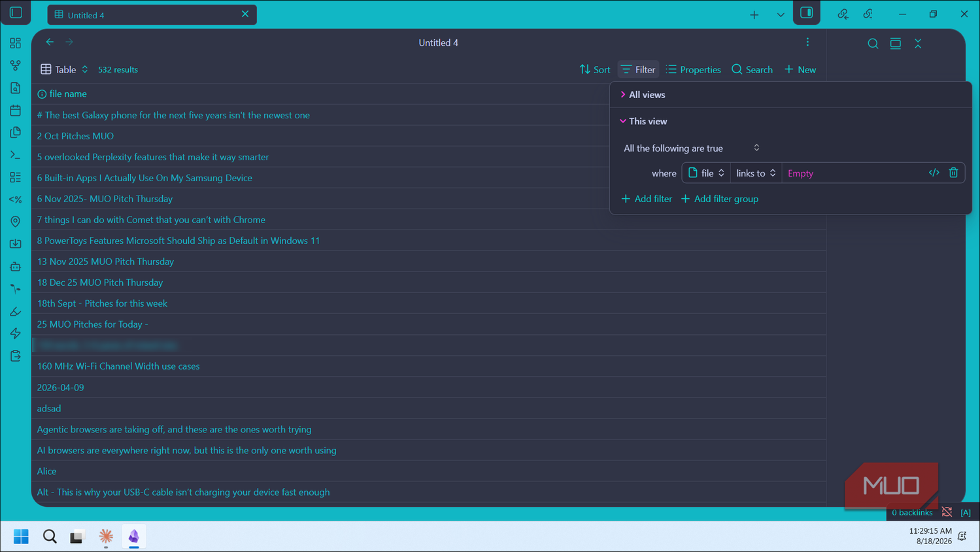
Task: Open the '2026-04-09' note
Action: tap(60, 387)
